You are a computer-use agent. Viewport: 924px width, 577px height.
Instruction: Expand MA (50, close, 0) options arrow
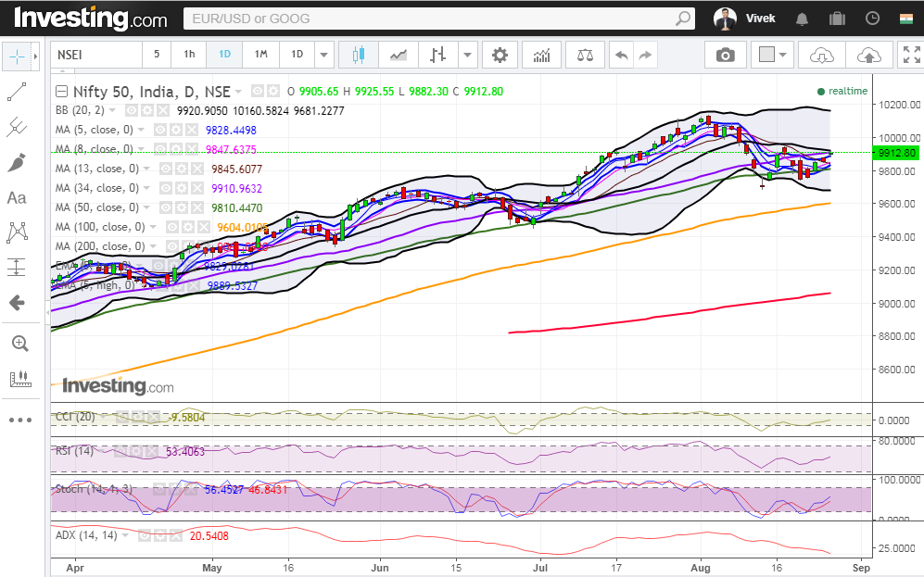point(146,207)
